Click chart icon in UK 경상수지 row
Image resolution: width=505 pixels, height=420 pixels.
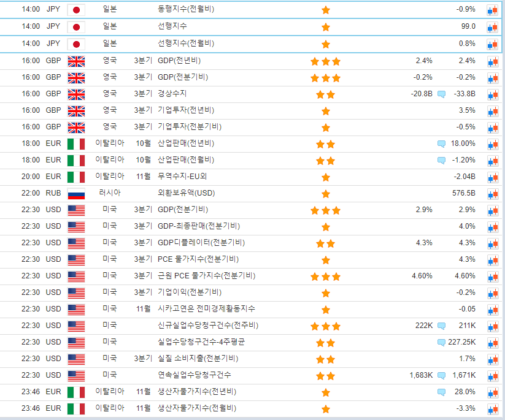tap(492, 94)
